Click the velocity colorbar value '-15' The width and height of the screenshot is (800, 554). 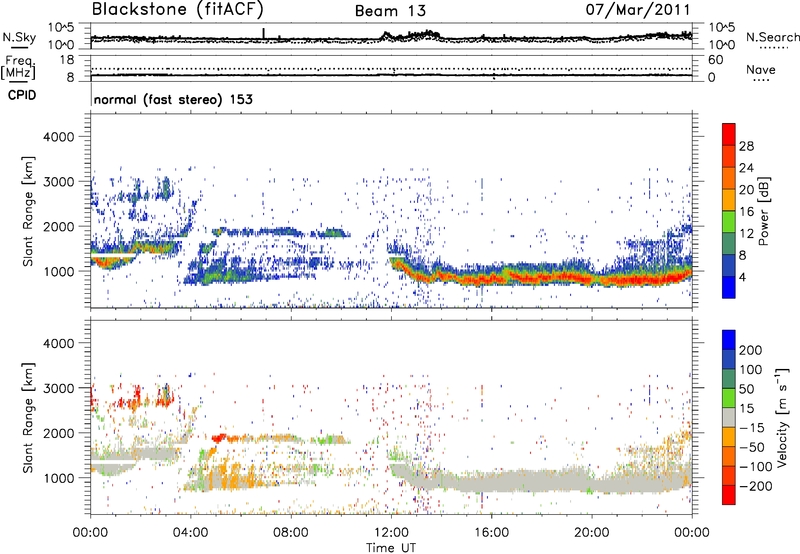752,427
